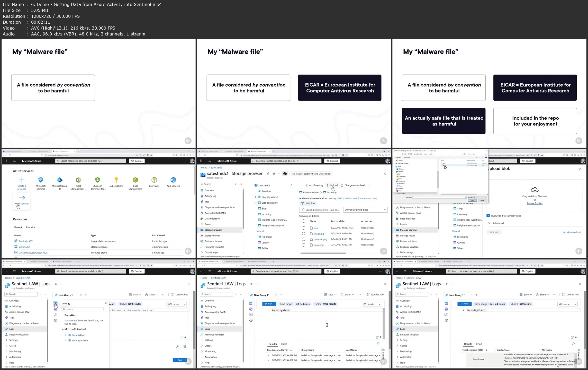
Task: Click horizontal scrollbar in file dialog
Action: click(458, 194)
